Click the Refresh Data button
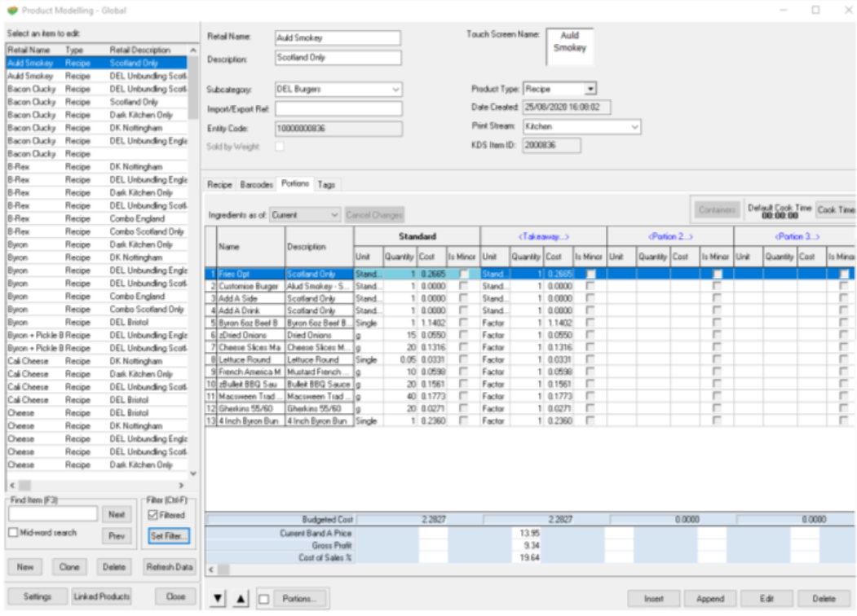 coord(169,567)
